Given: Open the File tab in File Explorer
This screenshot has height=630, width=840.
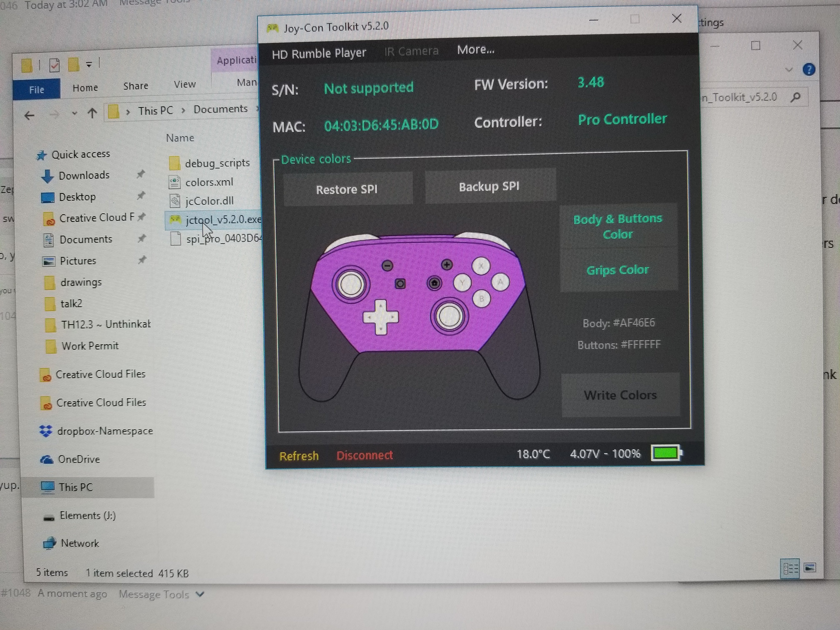Looking at the screenshot, I should tap(36, 90).
